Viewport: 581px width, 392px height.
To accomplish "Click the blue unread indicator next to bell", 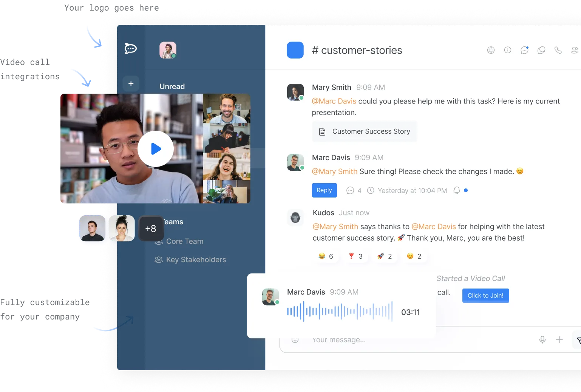I will tap(466, 190).
